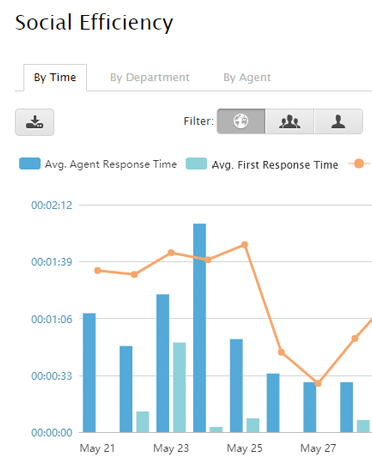Click the orange line's lowest point at May 27

click(x=318, y=384)
